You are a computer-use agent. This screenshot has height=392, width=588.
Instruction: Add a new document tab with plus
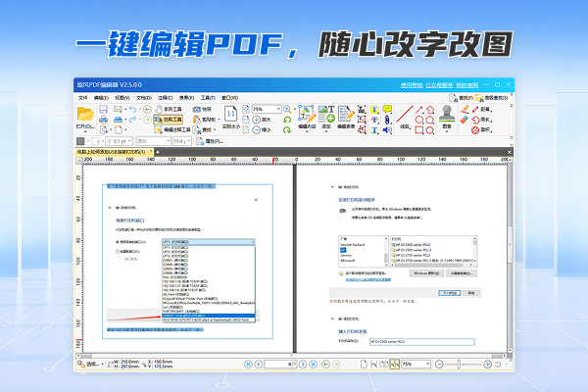158,152
